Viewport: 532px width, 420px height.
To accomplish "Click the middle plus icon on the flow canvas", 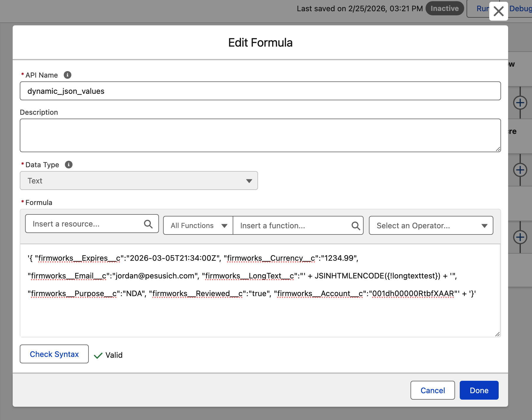I will coord(521,170).
